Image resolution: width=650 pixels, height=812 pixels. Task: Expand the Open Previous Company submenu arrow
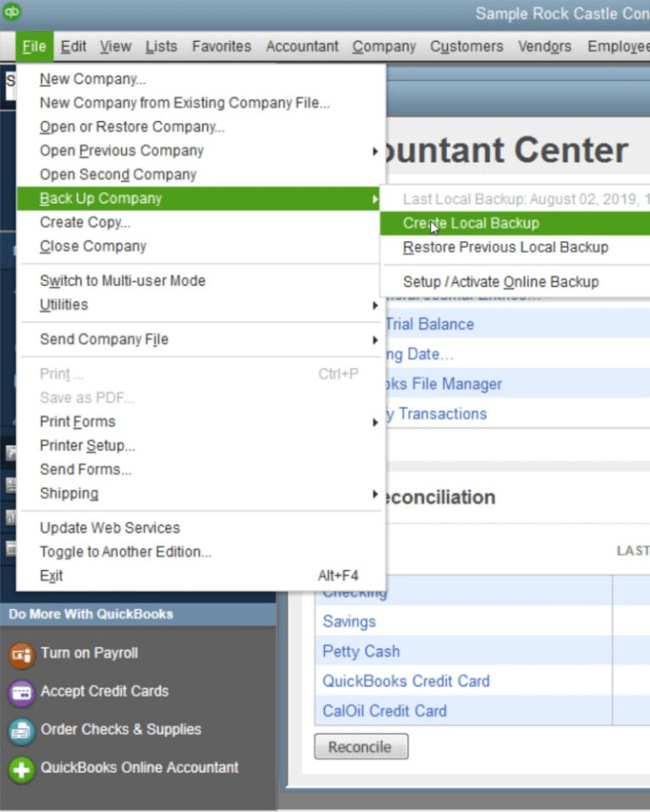click(x=375, y=151)
